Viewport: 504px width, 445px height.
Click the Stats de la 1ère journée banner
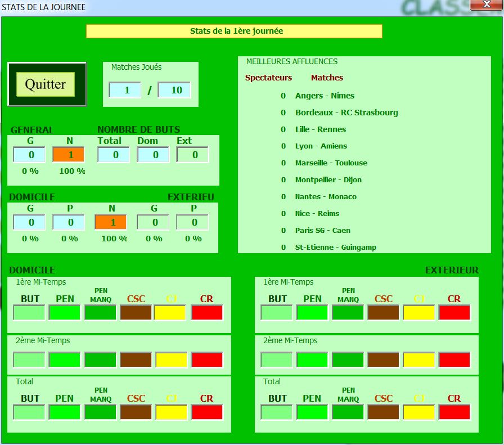(234, 31)
